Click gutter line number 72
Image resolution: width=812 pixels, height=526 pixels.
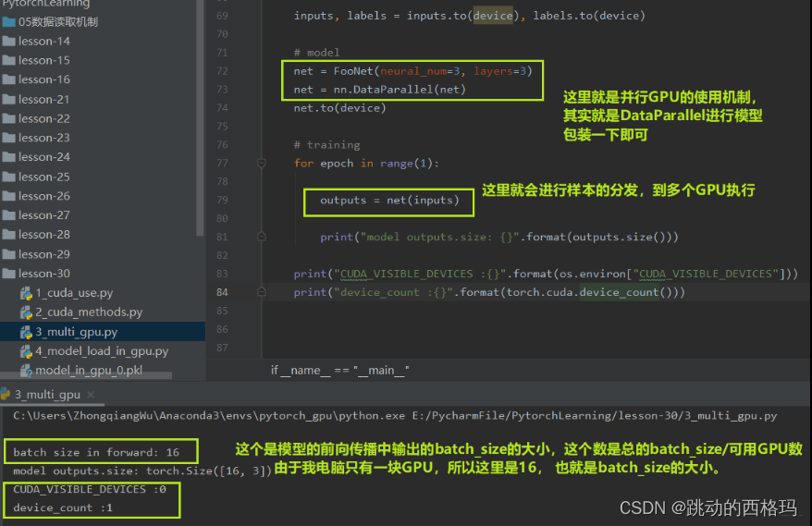pyautogui.click(x=222, y=71)
